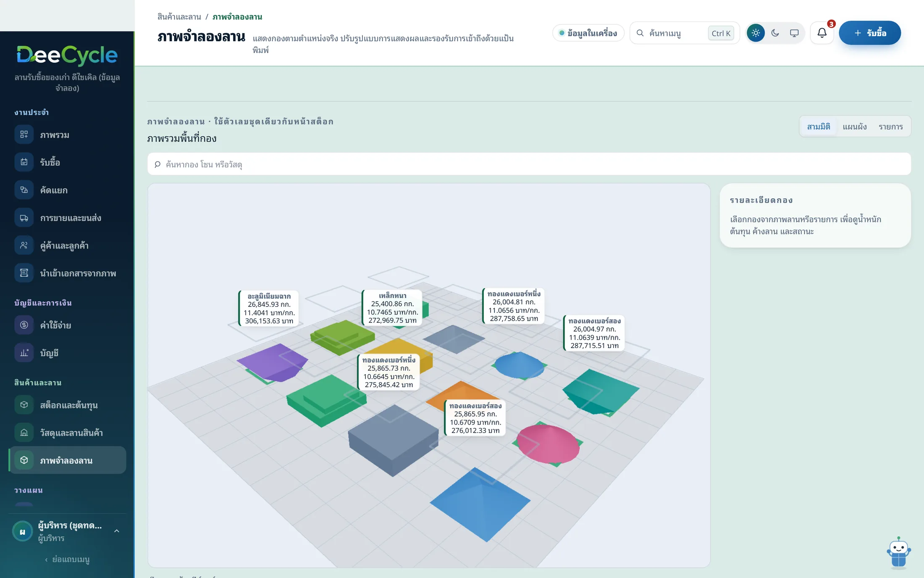Viewport: 924px width, 578px height.
Task: Click the รับซื้อ sidebar icon
Action: [24, 162]
